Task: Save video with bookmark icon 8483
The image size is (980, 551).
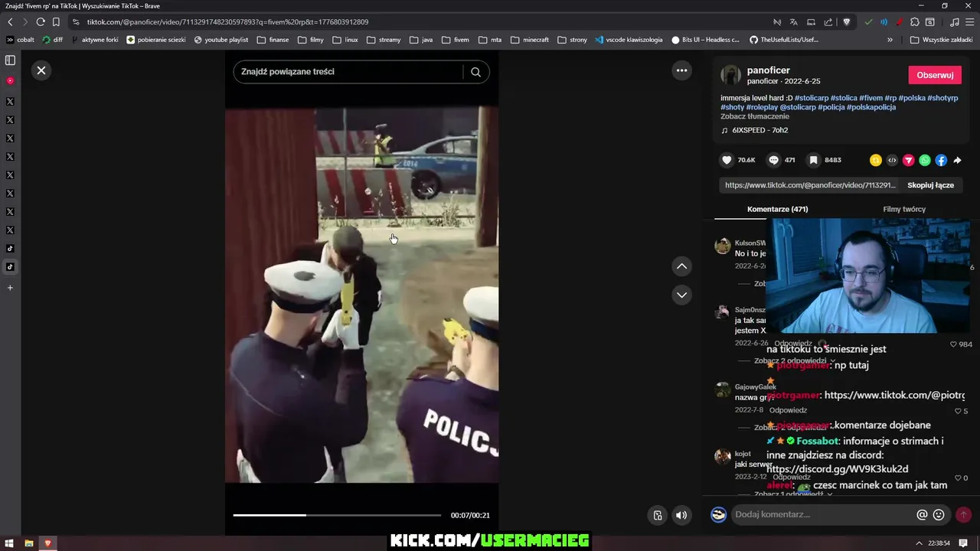Action: click(813, 160)
